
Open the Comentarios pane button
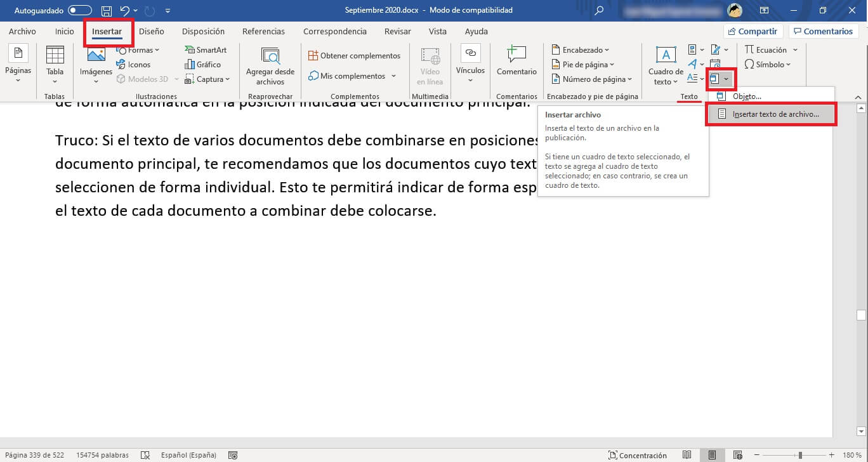point(822,31)
